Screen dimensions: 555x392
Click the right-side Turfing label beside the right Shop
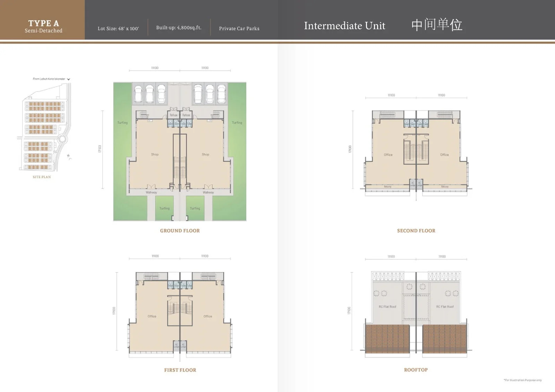237,123
